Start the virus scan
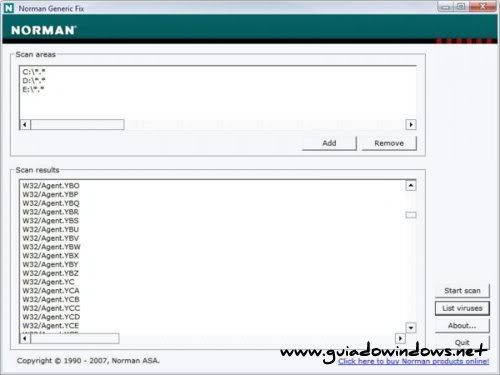The width and height of the screenshot is (500, 375). click(x=462, y=291)
